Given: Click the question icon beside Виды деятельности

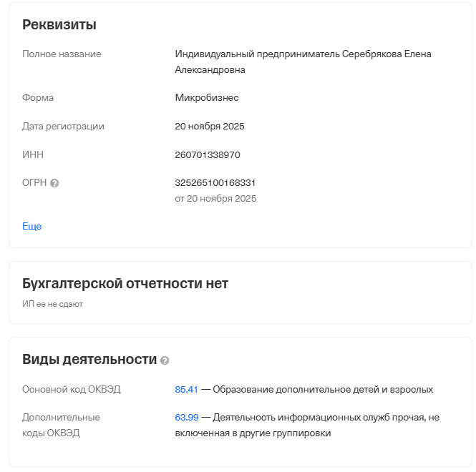Looking at the screenshot, I should coord(165,360).
